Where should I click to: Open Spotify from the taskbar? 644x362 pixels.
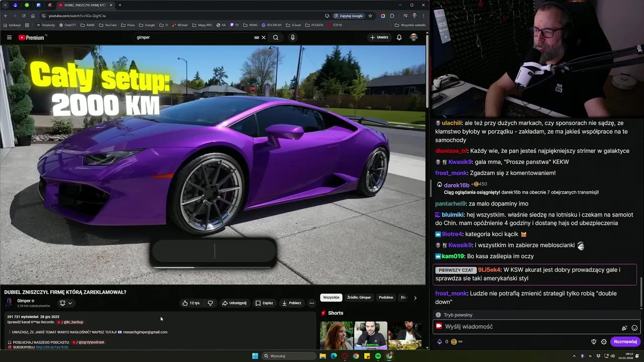pos(378,356)
